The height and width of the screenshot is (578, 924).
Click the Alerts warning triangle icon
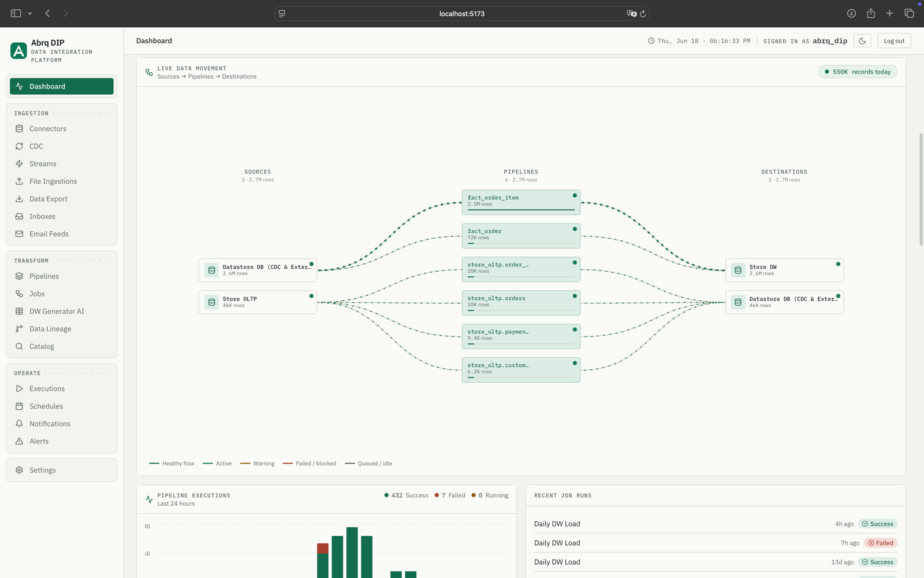[x=19, y=441]
